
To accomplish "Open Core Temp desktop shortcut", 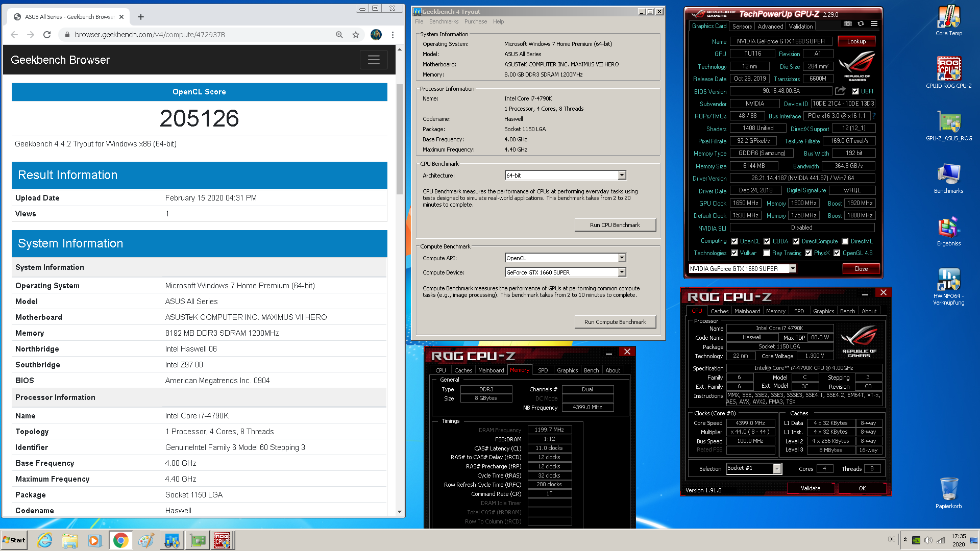I will 949,21.
